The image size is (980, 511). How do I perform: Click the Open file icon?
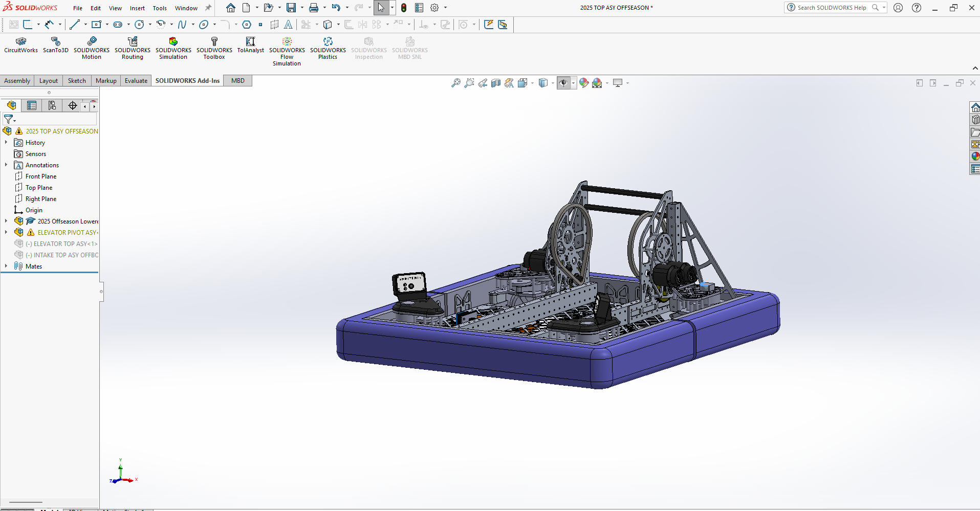tap(268, 8)
